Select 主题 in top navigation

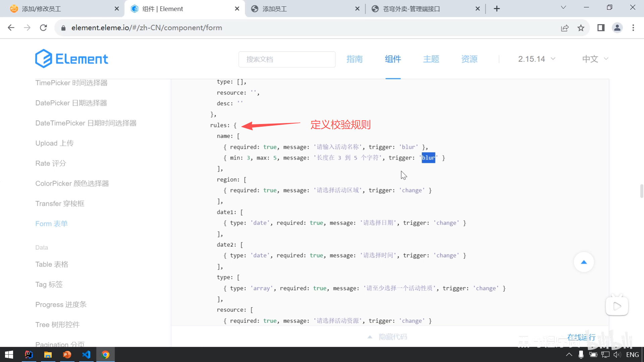(x=431, y=59)
